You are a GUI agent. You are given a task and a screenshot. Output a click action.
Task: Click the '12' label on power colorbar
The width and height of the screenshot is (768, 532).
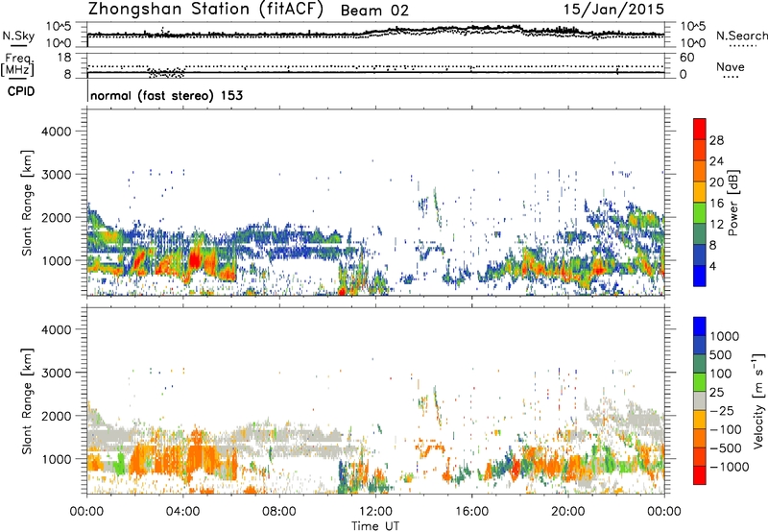pos(716,225)
